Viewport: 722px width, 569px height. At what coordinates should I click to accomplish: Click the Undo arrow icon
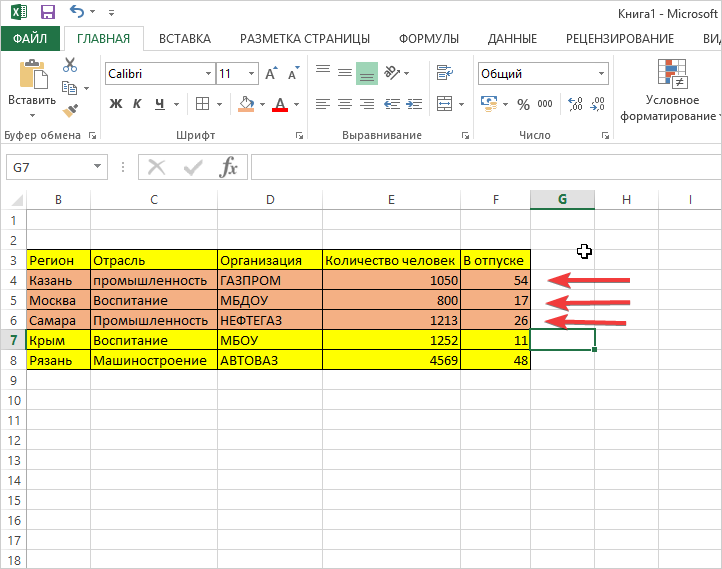[78, 13]
